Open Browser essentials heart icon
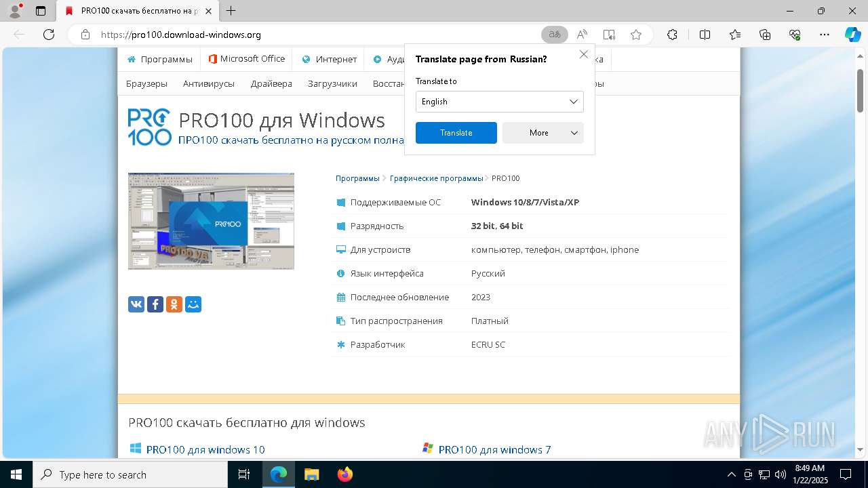 click(795, 35)
